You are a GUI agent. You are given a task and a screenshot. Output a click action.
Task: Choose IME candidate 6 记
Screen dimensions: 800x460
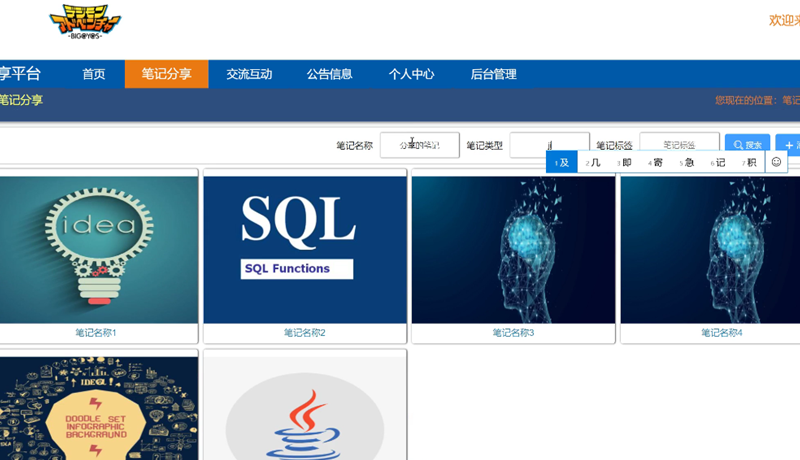(x=718, y=163)
